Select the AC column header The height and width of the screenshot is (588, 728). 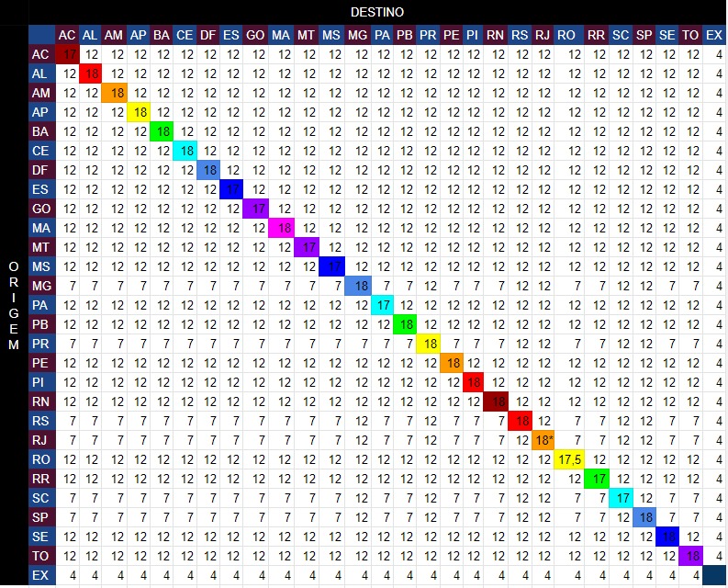click(x=67, y=35)
